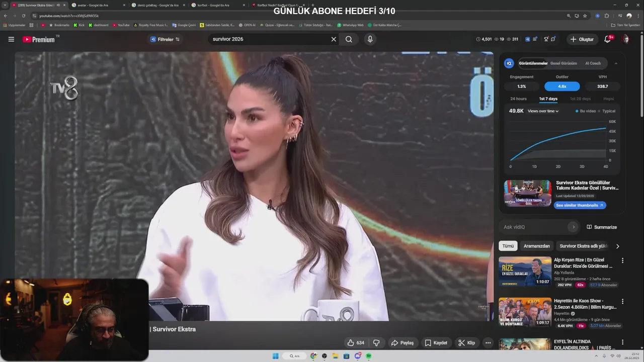
Task: Bookmark this page with star icon
Action: [585, 16]
